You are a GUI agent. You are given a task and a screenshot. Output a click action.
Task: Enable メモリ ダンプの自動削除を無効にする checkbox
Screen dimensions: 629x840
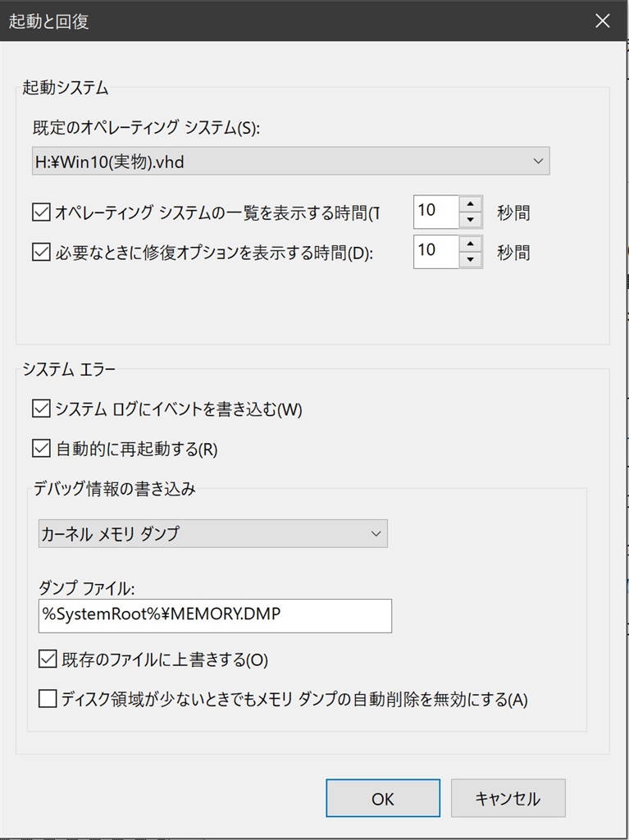[48, 699]
